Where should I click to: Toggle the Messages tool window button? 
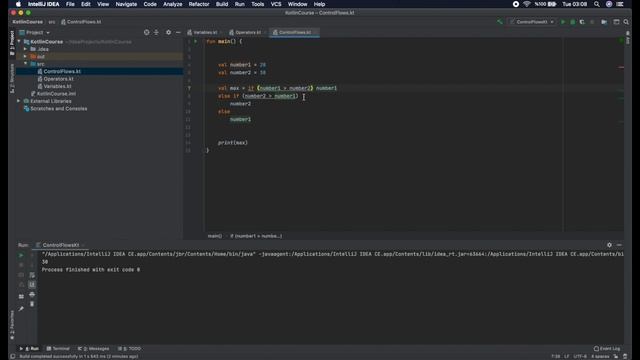click(93, 349)
